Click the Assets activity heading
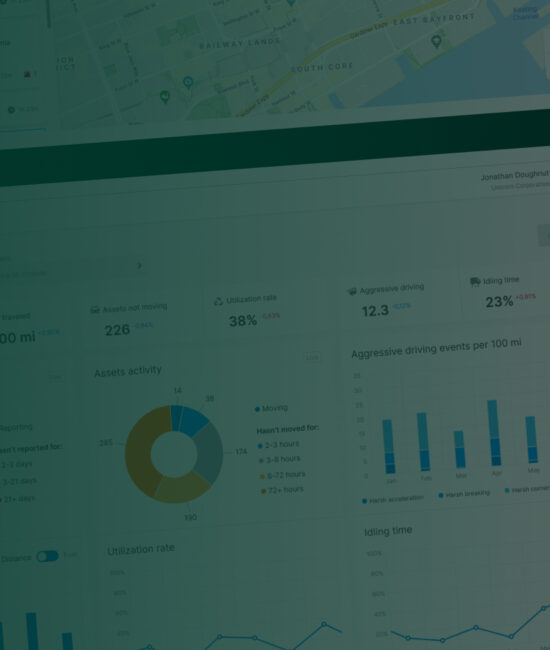This screenshot has height=650, width=550. click(x=128, y=371)
